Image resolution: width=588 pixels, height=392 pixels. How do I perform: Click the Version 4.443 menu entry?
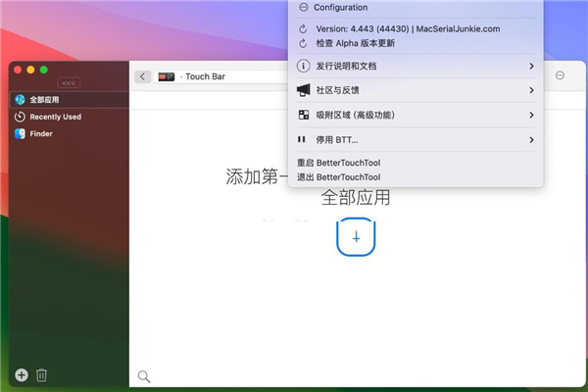(416, 28)
